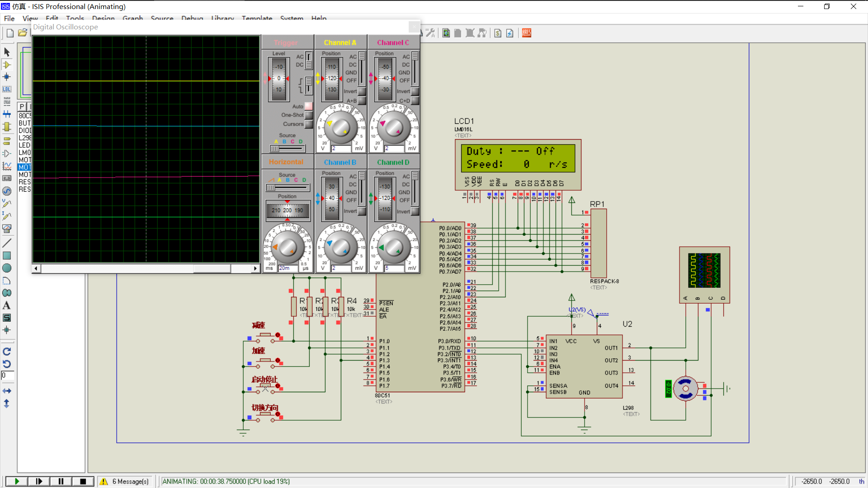Select the Current Probe tool
The width and height of the screenshot is (868, 488).
click(7, 216)
